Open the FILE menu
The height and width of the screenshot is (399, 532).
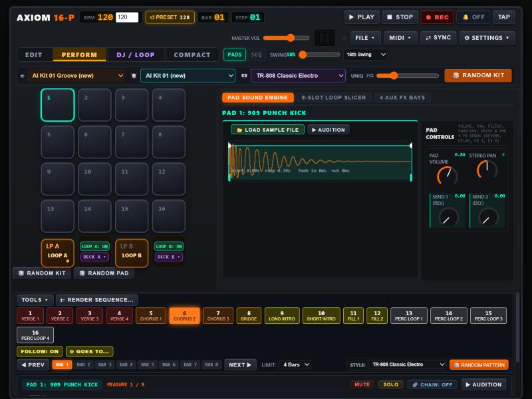[x=365, y=38]
